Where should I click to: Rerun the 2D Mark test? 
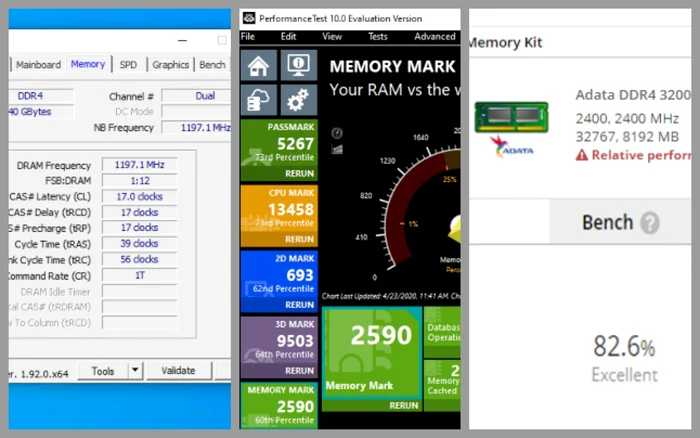[x=300, y=305]
